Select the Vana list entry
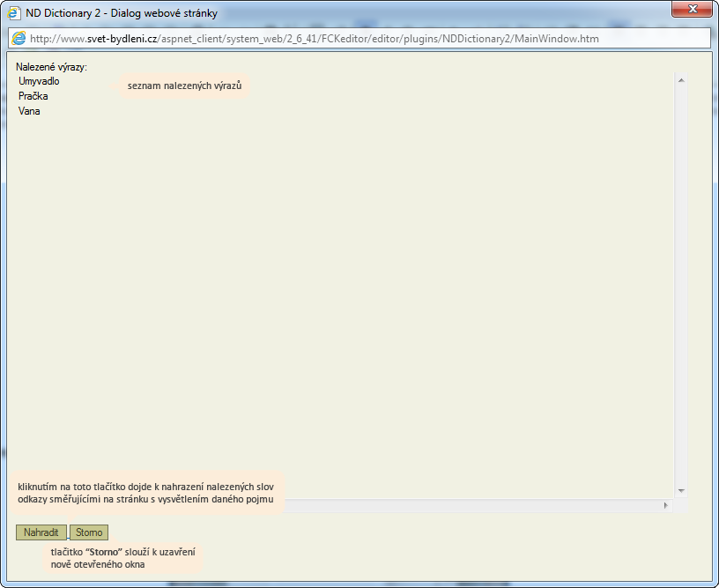 (29, 111)
